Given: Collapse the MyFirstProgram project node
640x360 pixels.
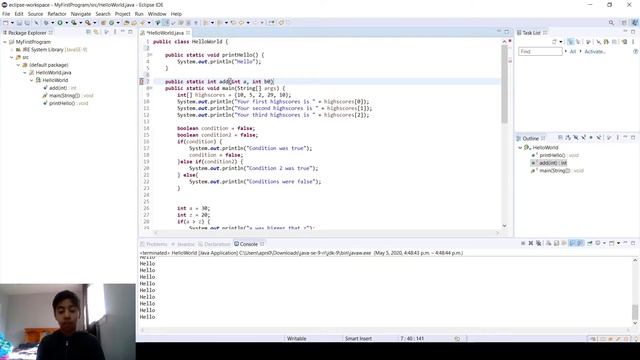Looking at the screenshot, I should tap(5, 42).
